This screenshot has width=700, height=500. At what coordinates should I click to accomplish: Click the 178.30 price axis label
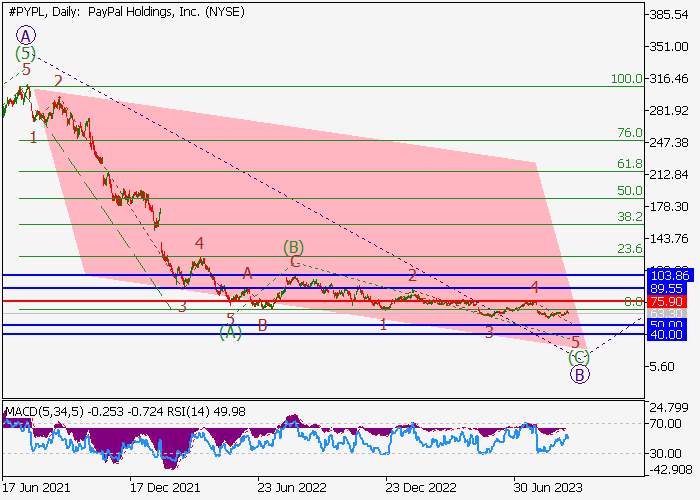(669, 207)
